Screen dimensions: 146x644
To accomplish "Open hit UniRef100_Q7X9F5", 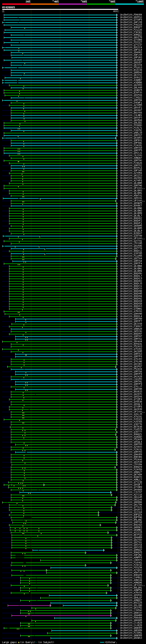I will tap(131, 20).
